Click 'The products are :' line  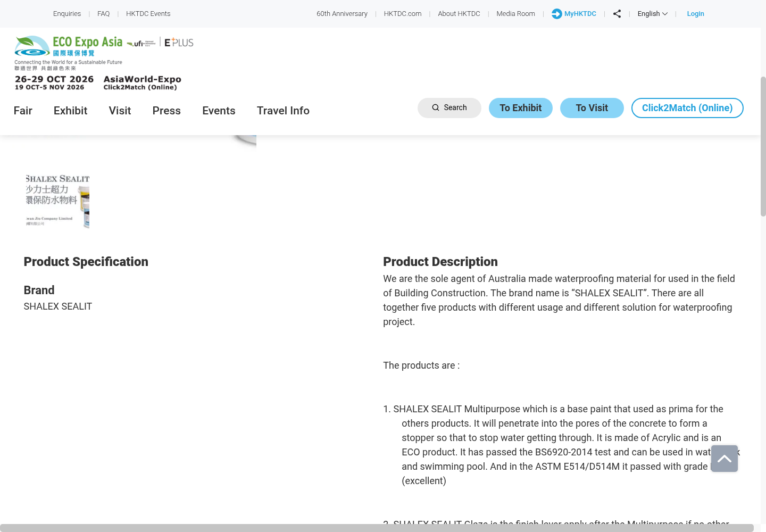pyautogui.click(x=421, y=365)
